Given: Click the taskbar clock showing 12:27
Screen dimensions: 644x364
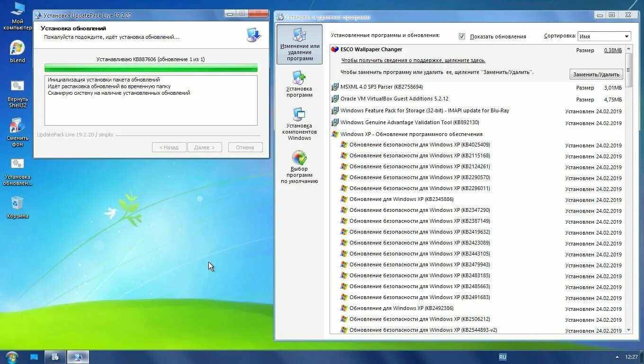Looking at the screenshot, I should pyautogui.click(x=631, y=357).
